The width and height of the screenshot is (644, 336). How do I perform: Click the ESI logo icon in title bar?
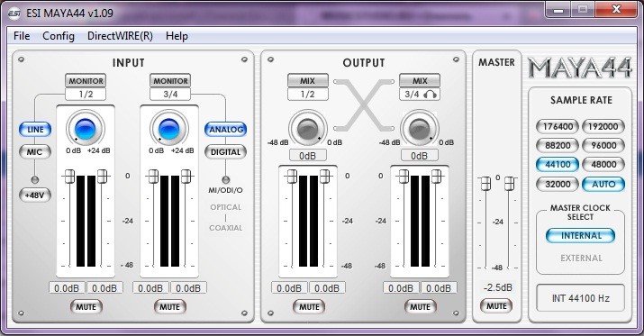pos(14,14)
